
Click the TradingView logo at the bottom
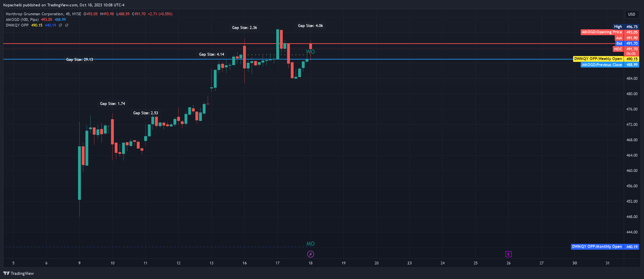coord(18,273)
